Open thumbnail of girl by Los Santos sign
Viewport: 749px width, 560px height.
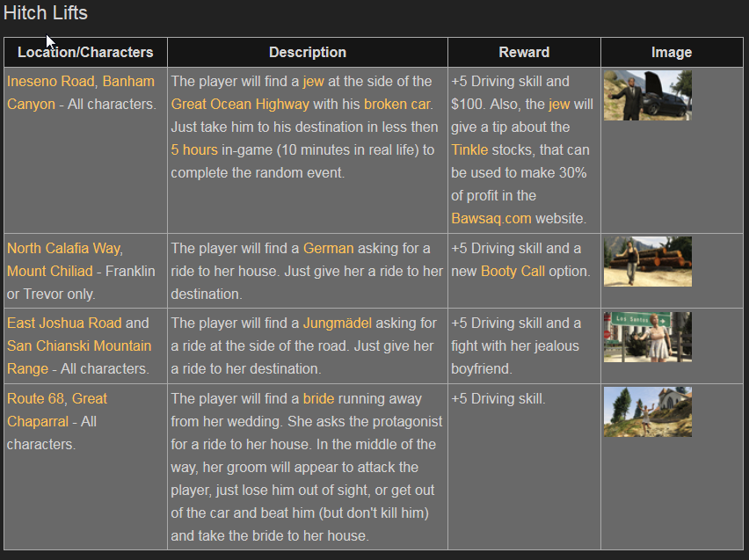coord(647,337)
